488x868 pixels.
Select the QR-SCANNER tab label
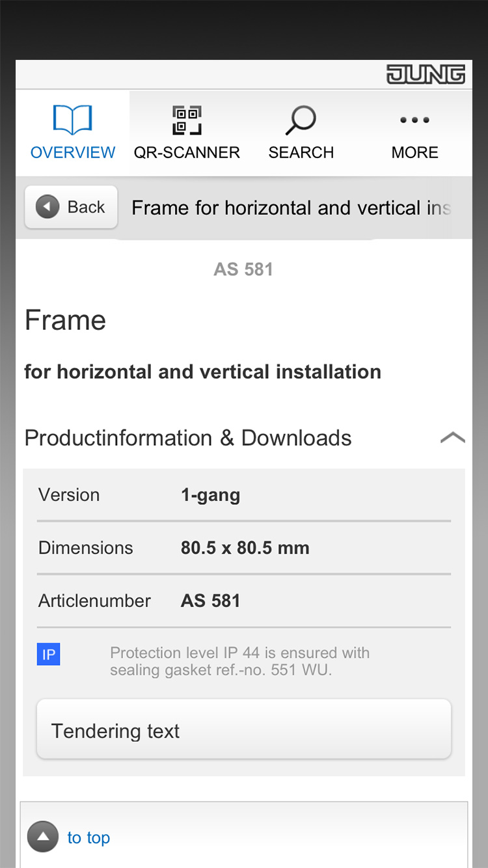point(187,153)
